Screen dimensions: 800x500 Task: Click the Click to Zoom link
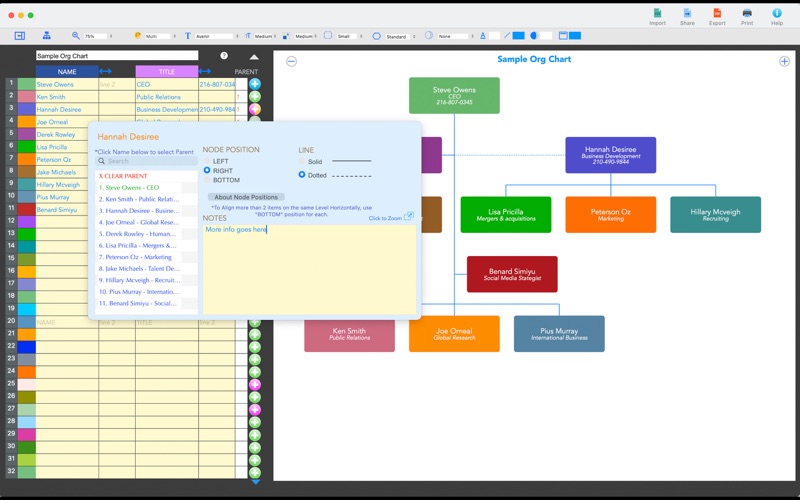coord(385,218)
